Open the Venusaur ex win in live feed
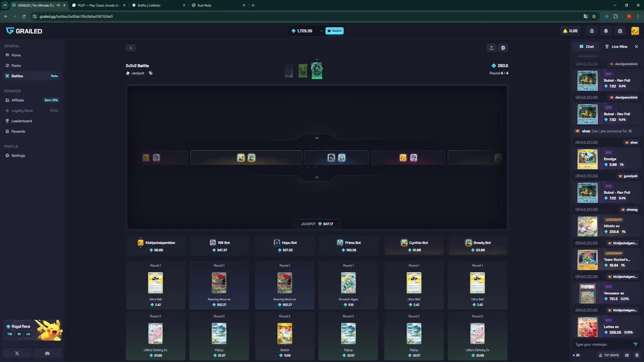Viewport: 644px width, 362px height. 607,294
